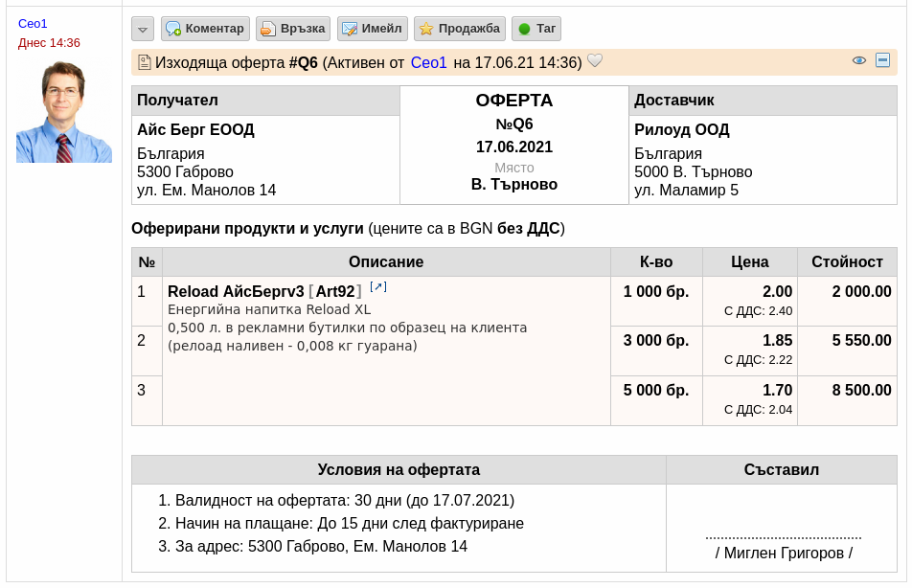Collapse the document with the minus icon
Viewport: 912px width, 588px height.
click(x=883, y=60)
